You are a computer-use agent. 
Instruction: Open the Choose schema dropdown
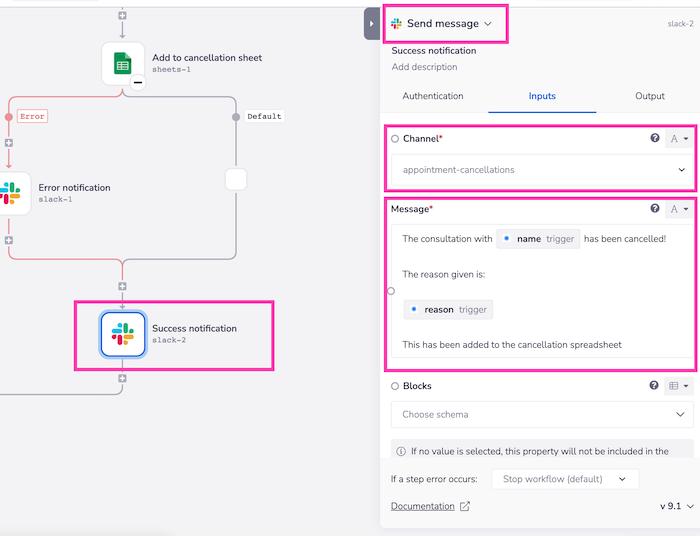pyautogui.click(x=541, y=414)
